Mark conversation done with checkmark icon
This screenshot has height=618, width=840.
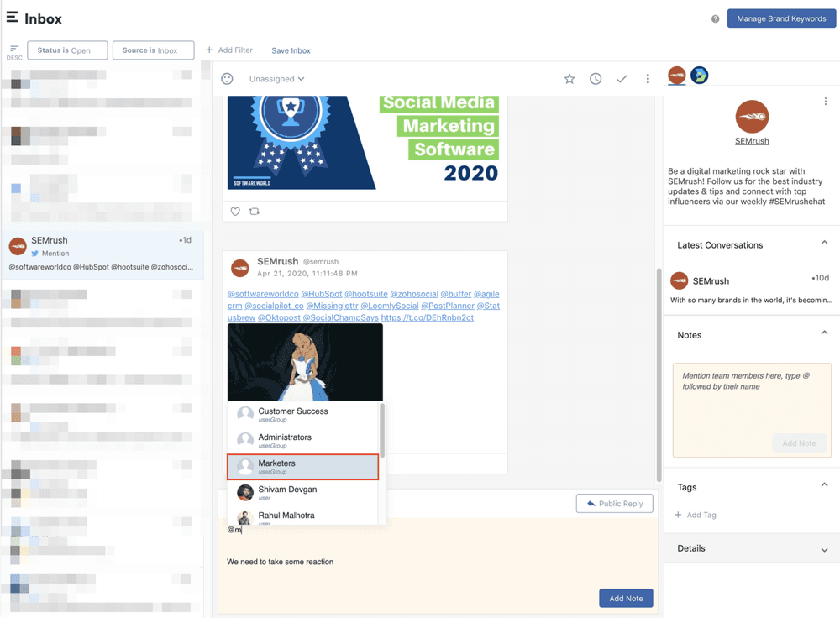(622, 79)
